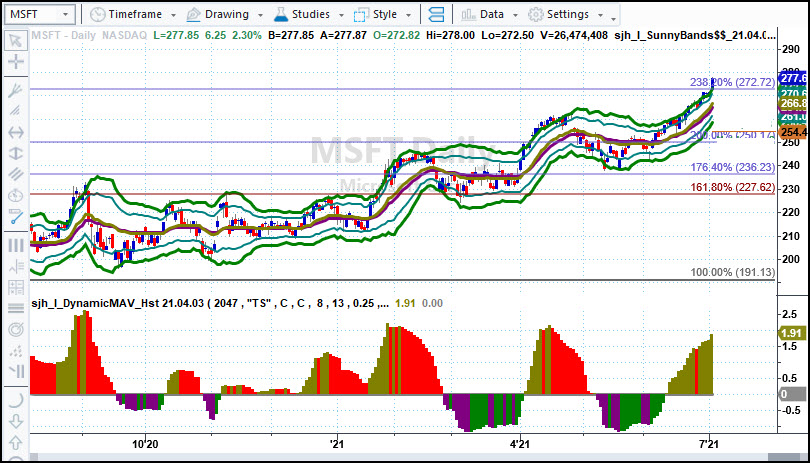
Task: Open the Timeframe menu
Action: pyautogui.click(x=133, y=14)
